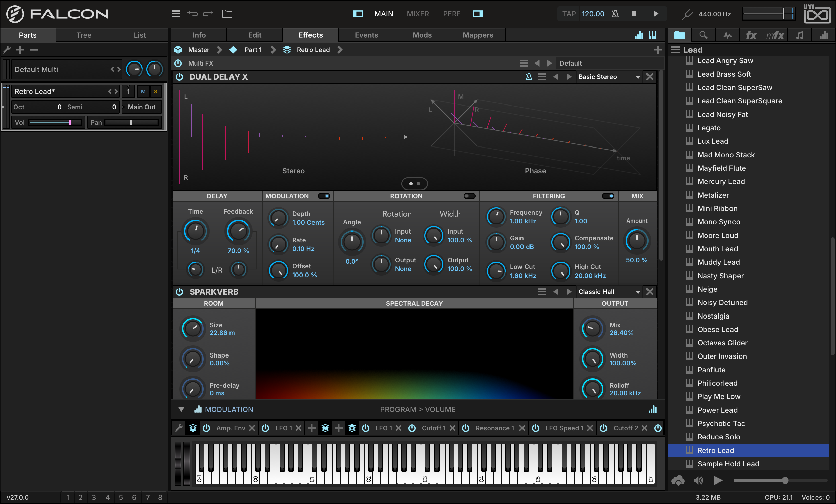Click the stop transport button

(634, 14)
